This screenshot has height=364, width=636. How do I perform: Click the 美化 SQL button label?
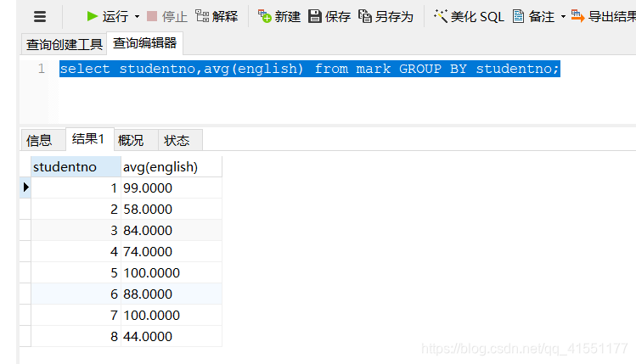(x=477, y=17)
